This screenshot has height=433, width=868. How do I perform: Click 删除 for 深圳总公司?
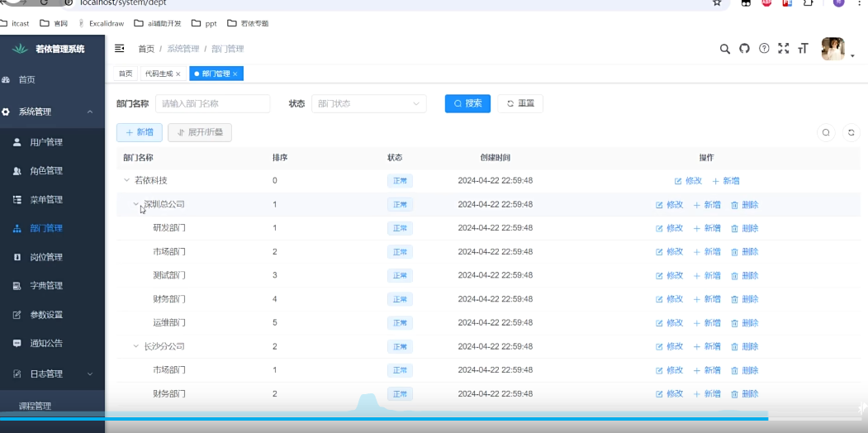pyautogui.click(x=745, y=205)
